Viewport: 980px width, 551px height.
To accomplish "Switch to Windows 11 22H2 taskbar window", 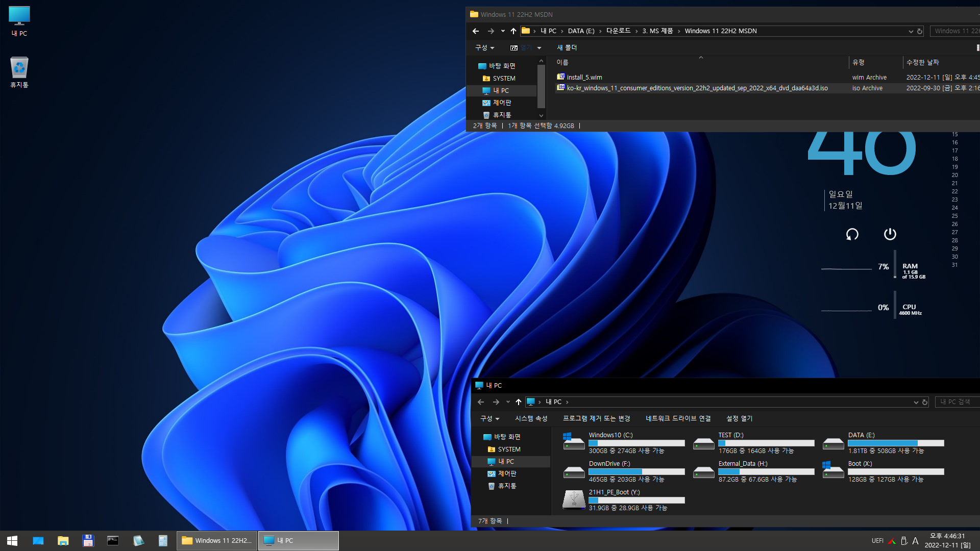I will click(217, 540).
